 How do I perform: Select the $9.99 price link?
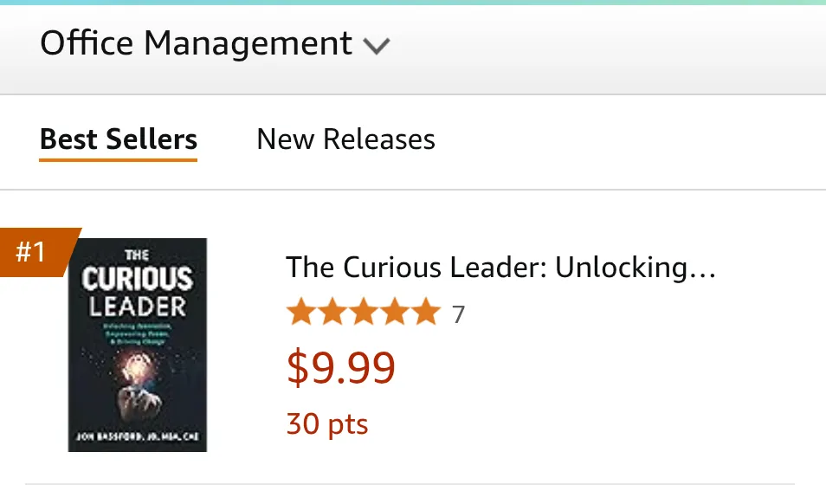(x=341, y=367)
